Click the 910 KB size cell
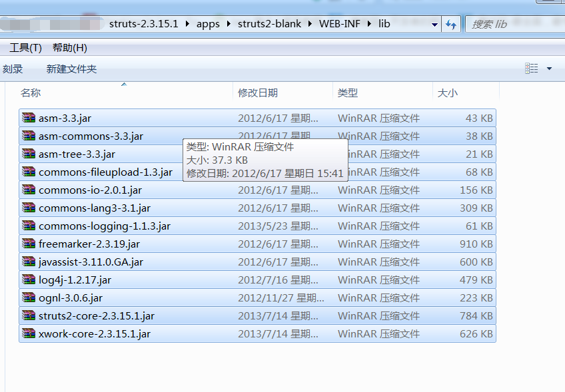Image resolution: width=565 pixels, height=392 pixels. (x=476, y=244)
